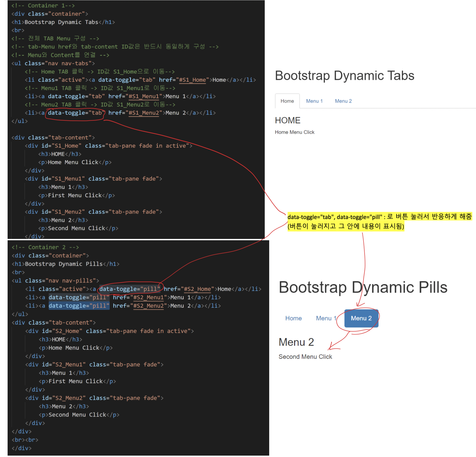The width and height of the screenshot is (476, 457).
Task: Click the '#S1_Home' href link in code
Action: 192,80
